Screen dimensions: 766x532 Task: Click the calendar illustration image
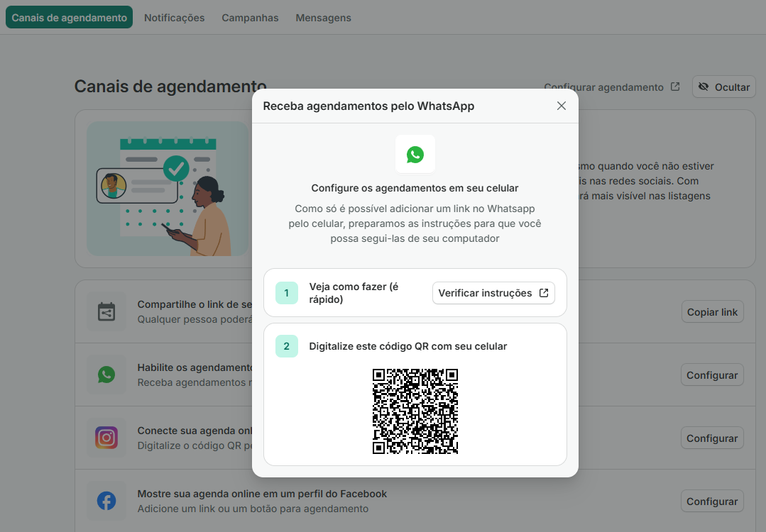point(168,189)
